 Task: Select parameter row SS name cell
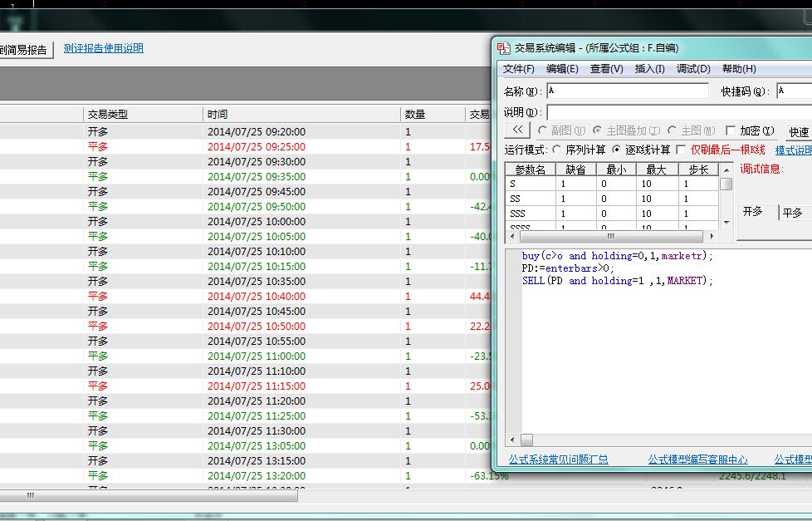pos(531,199)
